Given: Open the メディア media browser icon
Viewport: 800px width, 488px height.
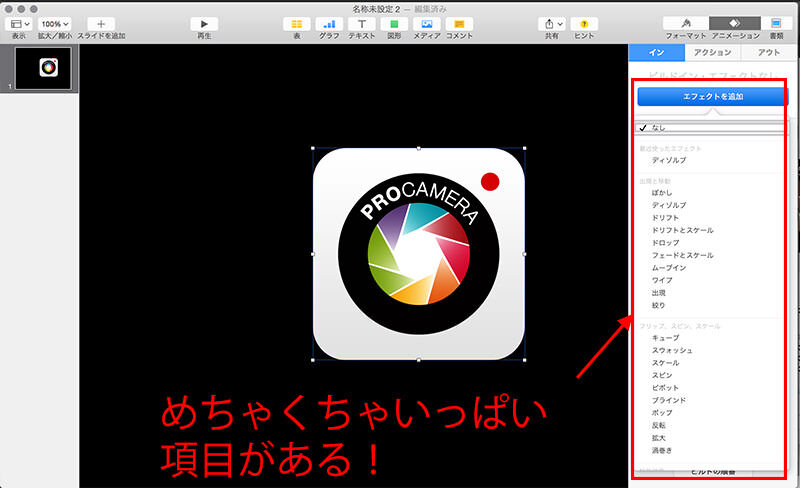Looking at the screenshot, I should pyautogui.click(x=427, y=24).
